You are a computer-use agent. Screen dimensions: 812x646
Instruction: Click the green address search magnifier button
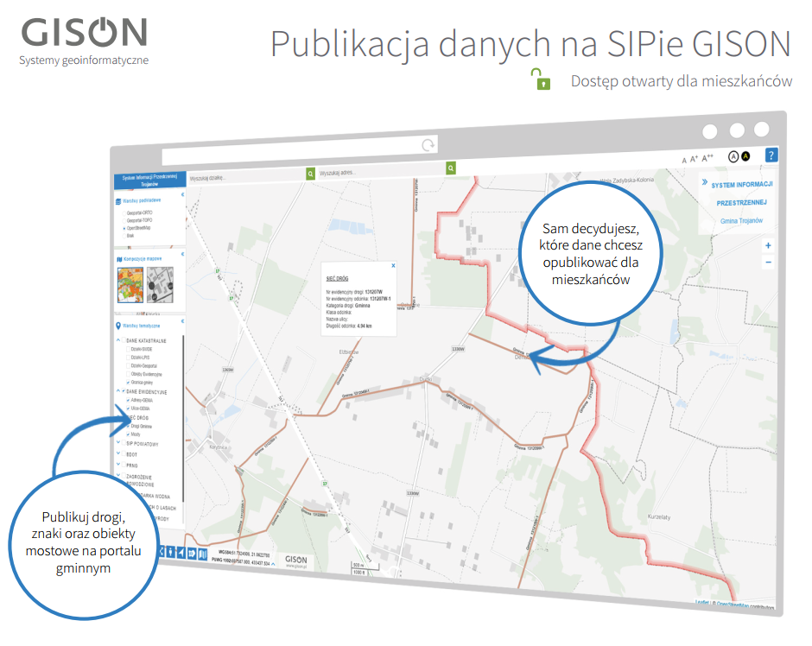point(451,168)
